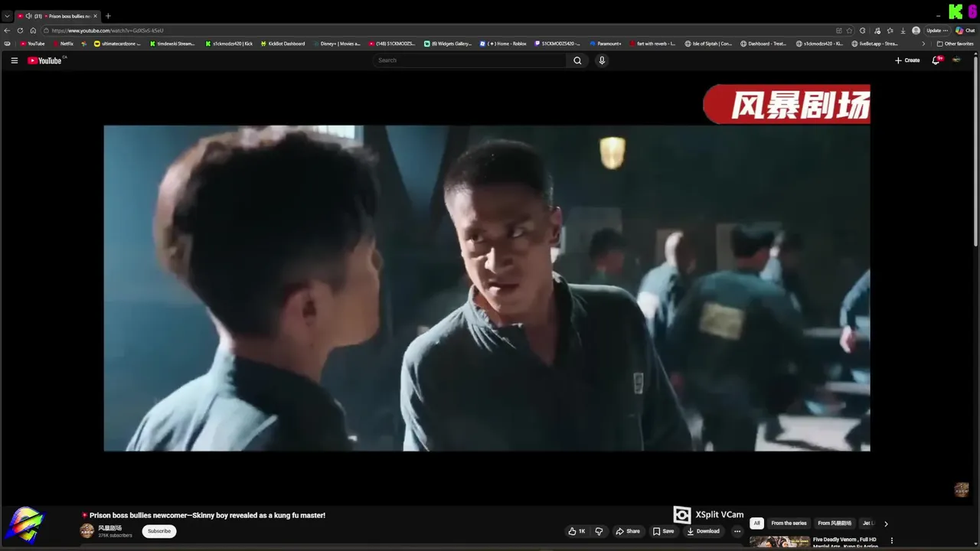Open Disney+ | Movies bookmark
Screen dimensions: 980x551
coord(337,44)
